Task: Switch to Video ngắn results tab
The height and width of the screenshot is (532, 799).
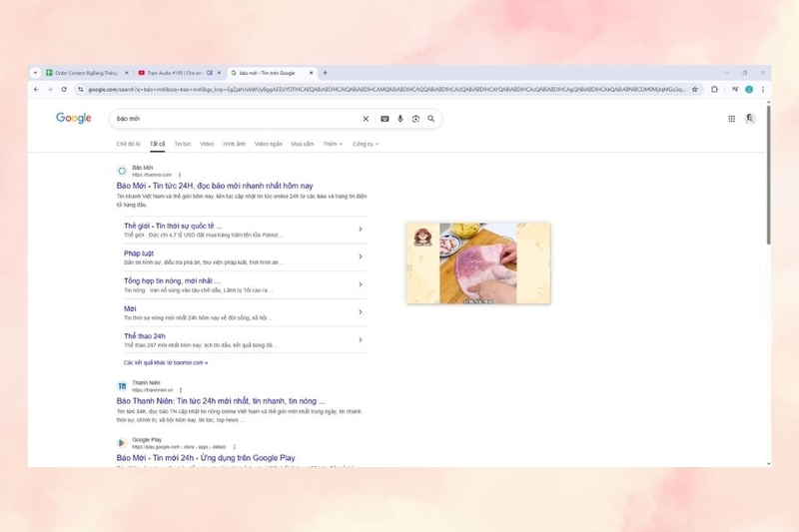Action: (x=268, y=144)
